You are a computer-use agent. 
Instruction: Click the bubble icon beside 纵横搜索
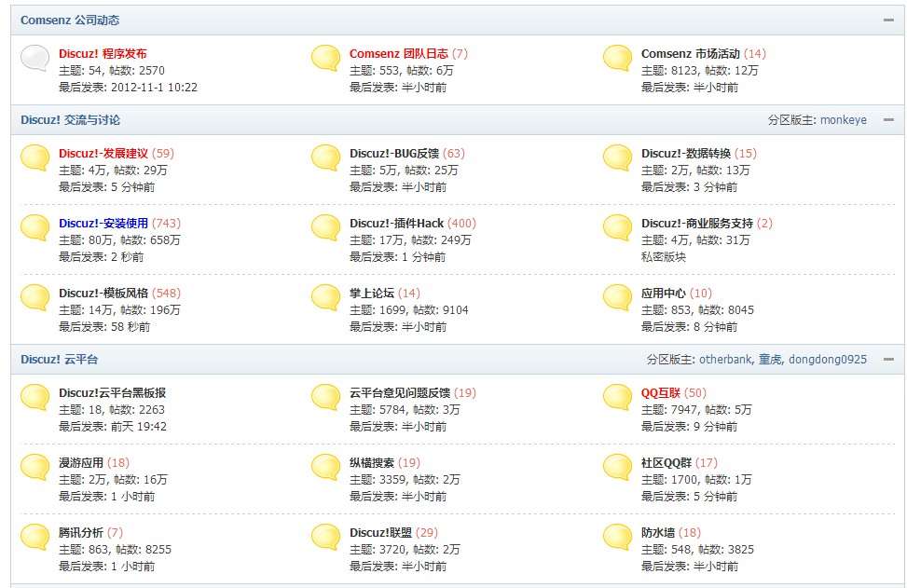click(325, 467)
